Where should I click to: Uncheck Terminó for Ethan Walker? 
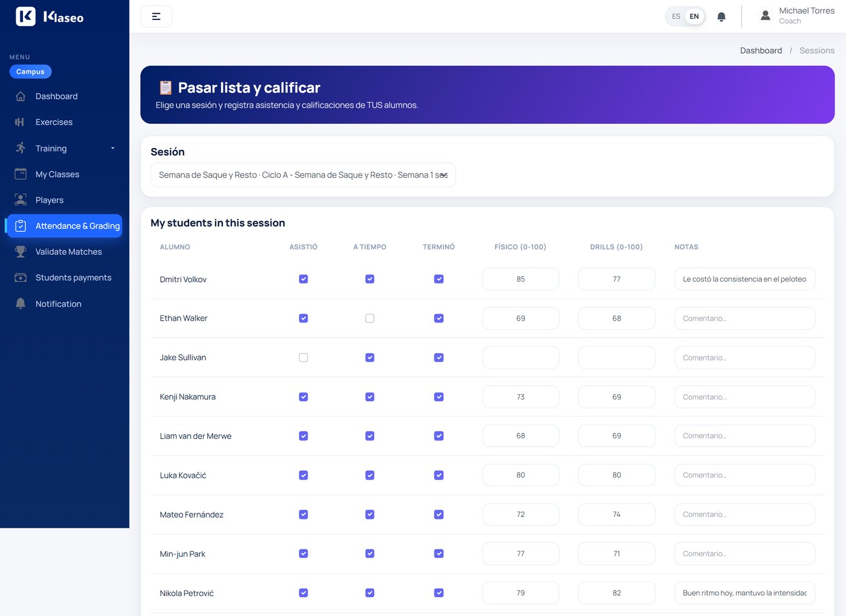click(x=439, y=318)
